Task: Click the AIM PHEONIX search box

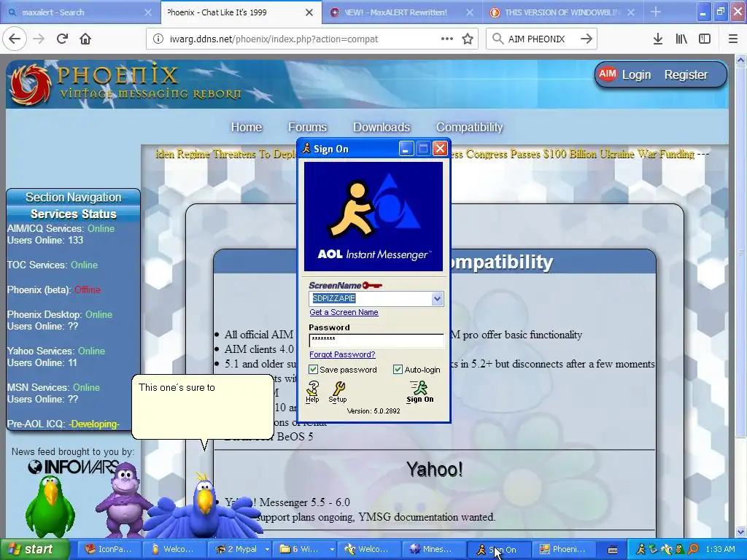Action: (541, 39)
